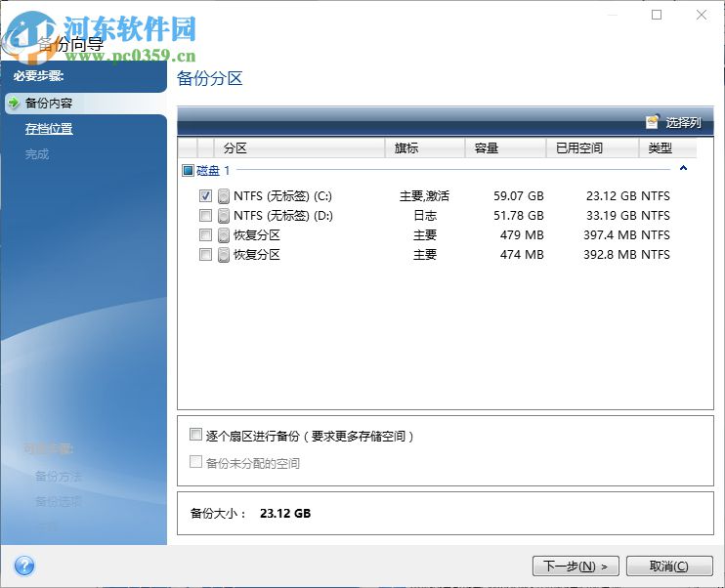The height and width of the screenshot is (588, 725).
Task: Click the drive icon beside NTFS (D:)
Action: (224, 216)
